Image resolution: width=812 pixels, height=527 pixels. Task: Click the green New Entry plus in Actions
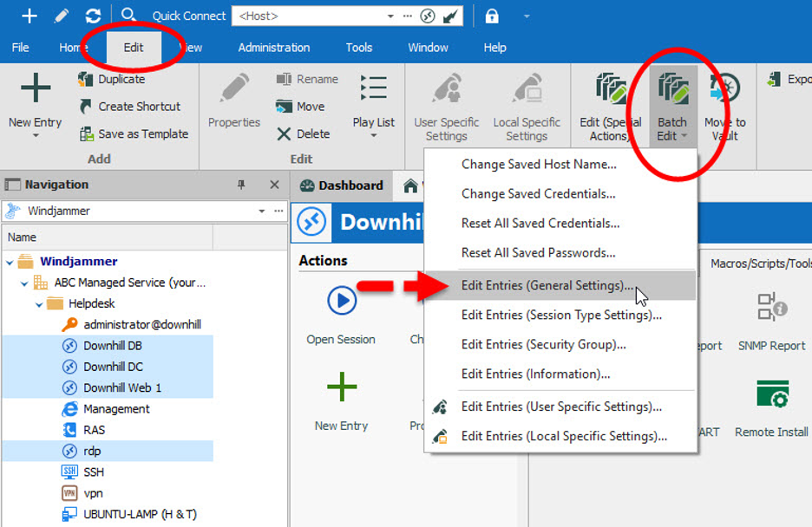click(342, 387)
